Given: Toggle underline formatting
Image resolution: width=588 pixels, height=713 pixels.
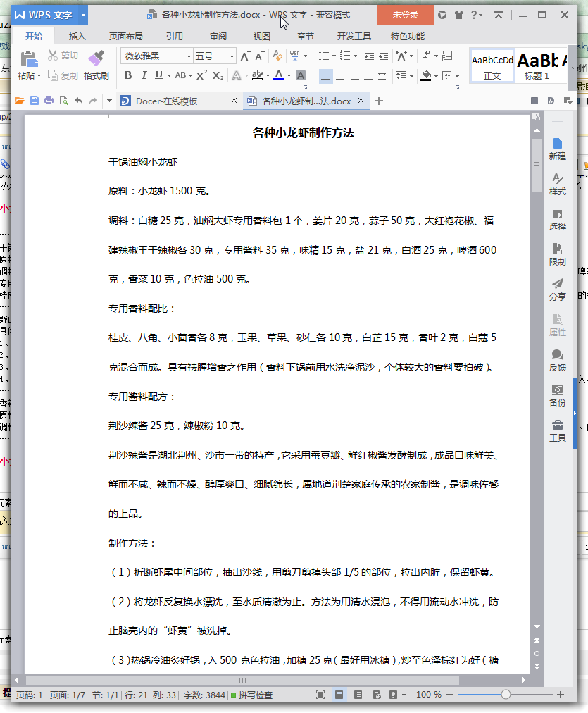Looking at the screenshot, I should tap(158, 75).
